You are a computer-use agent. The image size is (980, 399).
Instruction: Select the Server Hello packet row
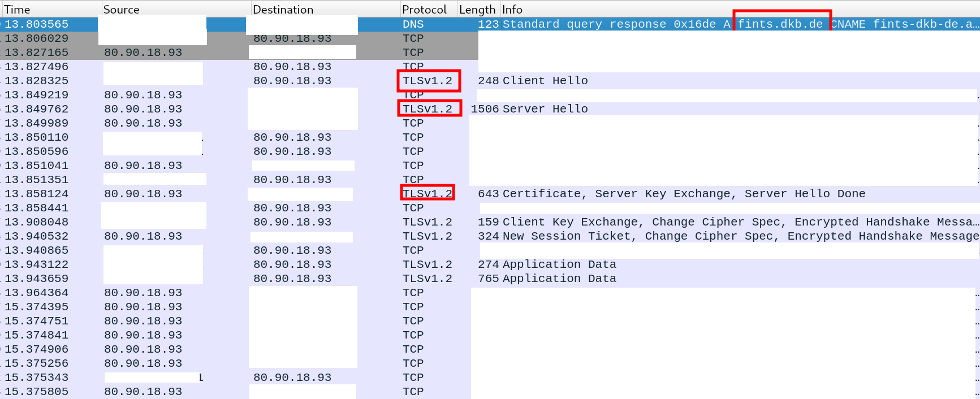point(545,109)
